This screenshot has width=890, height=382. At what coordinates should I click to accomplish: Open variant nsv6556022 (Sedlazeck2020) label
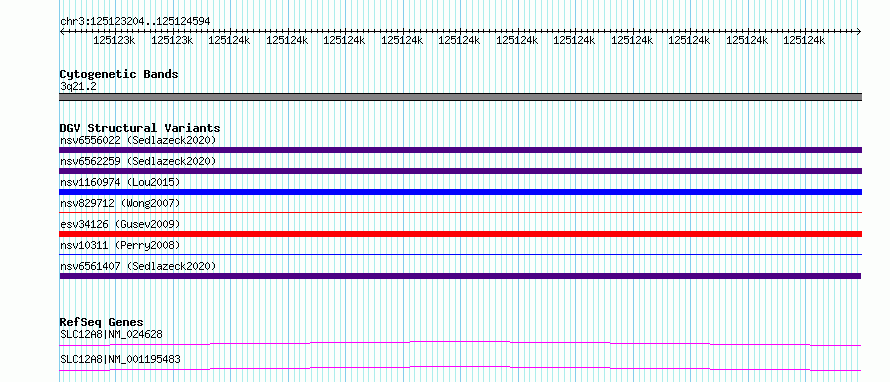pyautogui.click(x=138, y=140)
